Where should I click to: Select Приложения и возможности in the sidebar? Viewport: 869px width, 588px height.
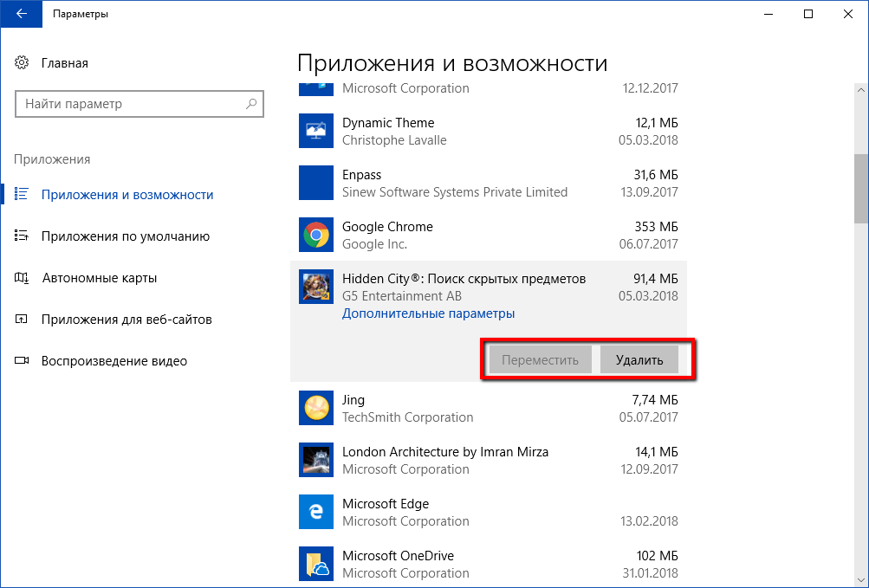127,195
